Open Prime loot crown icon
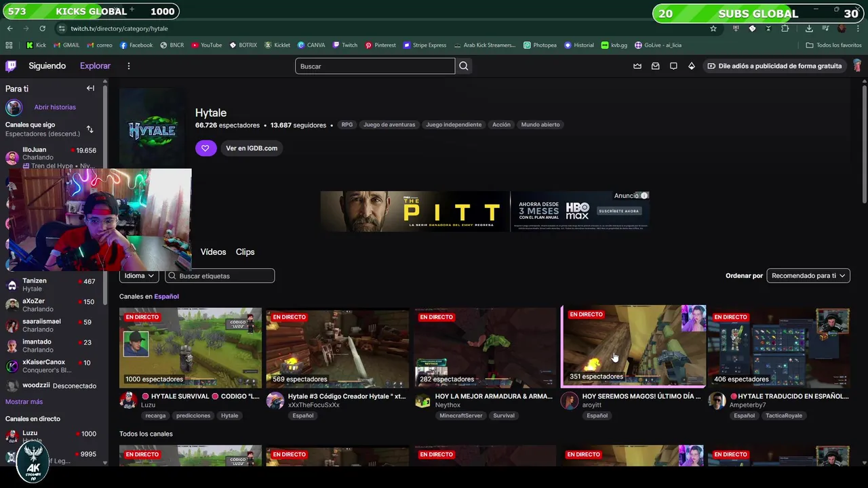This screenshot has height=488, width=868. pyautogui.click(x=637, y=66)
